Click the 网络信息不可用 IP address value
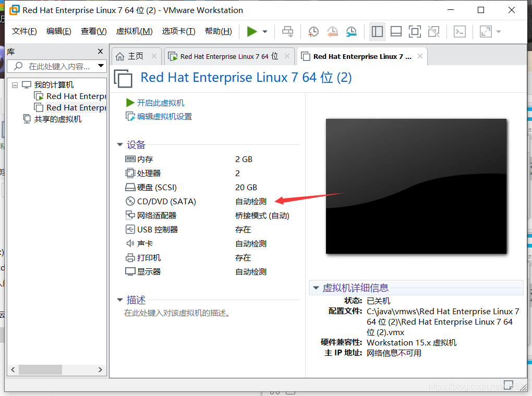 394,353
